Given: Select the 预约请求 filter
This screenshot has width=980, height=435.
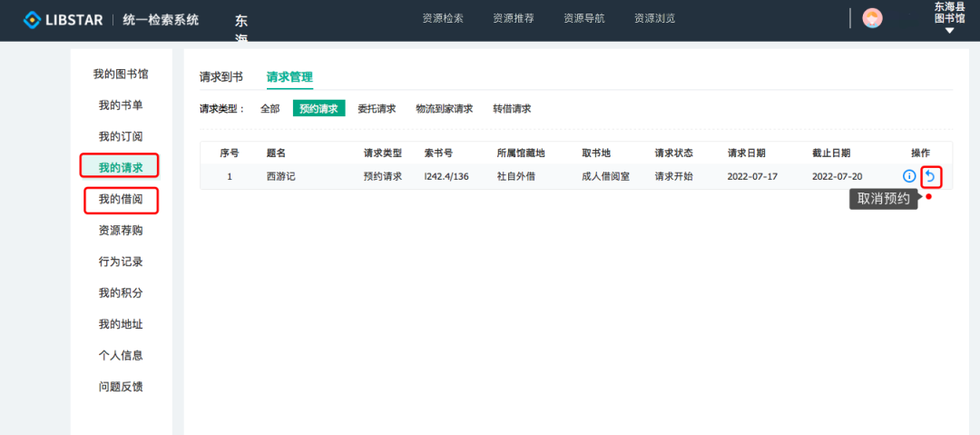Looking at the screenshot, I should point(318,109).
